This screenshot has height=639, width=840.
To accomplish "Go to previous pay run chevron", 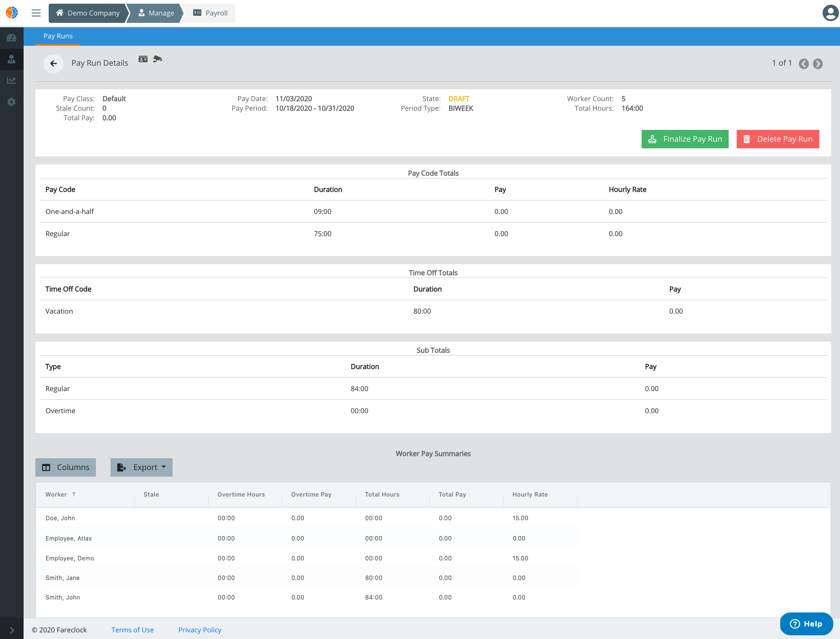I will pos(803,63).
